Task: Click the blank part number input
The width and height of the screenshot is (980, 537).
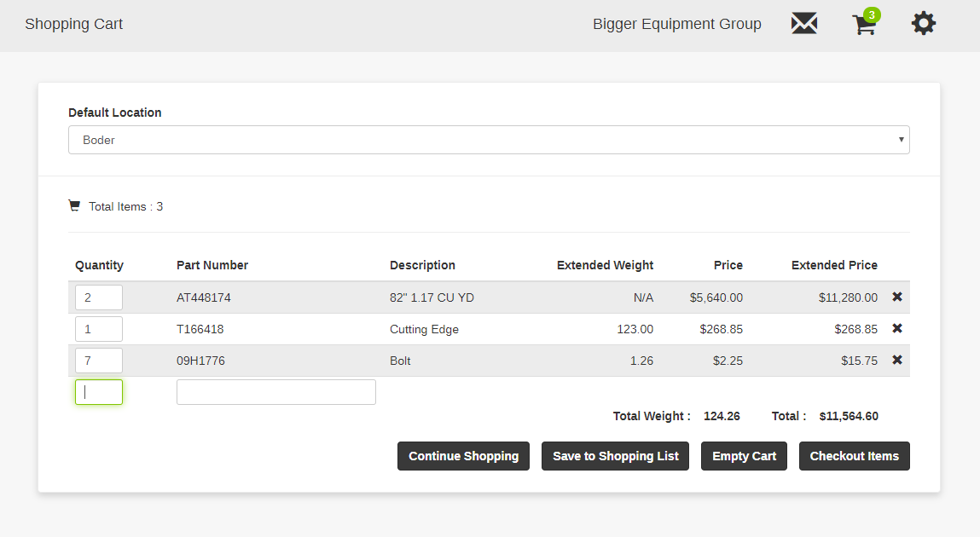Action: pyautogui.click(x=275, y=392)
